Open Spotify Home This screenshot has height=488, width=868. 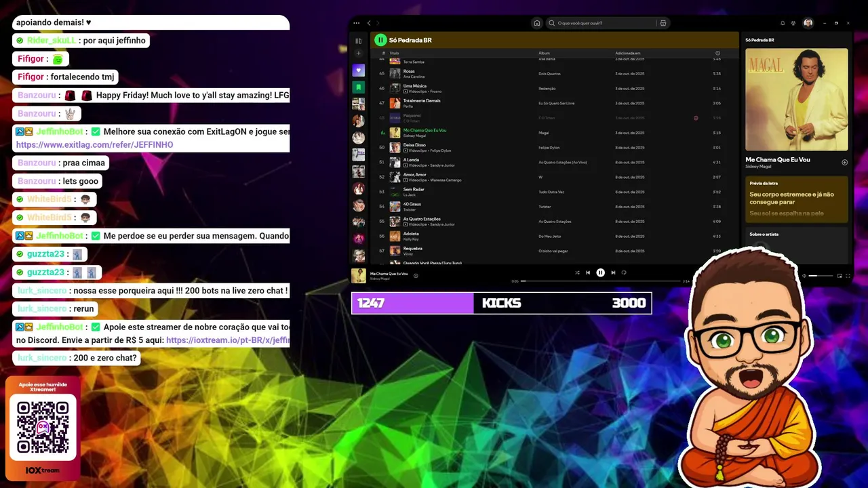(x=537, y=23)
